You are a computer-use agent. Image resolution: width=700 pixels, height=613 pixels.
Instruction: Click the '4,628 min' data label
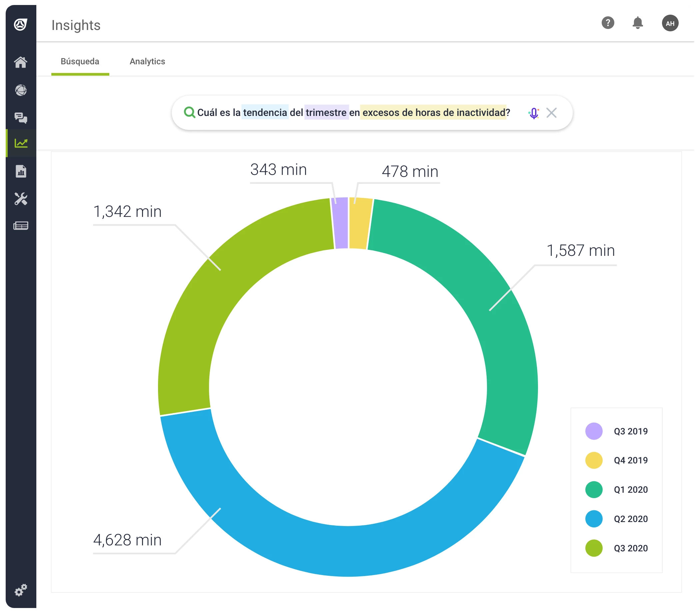click(127, 540)
